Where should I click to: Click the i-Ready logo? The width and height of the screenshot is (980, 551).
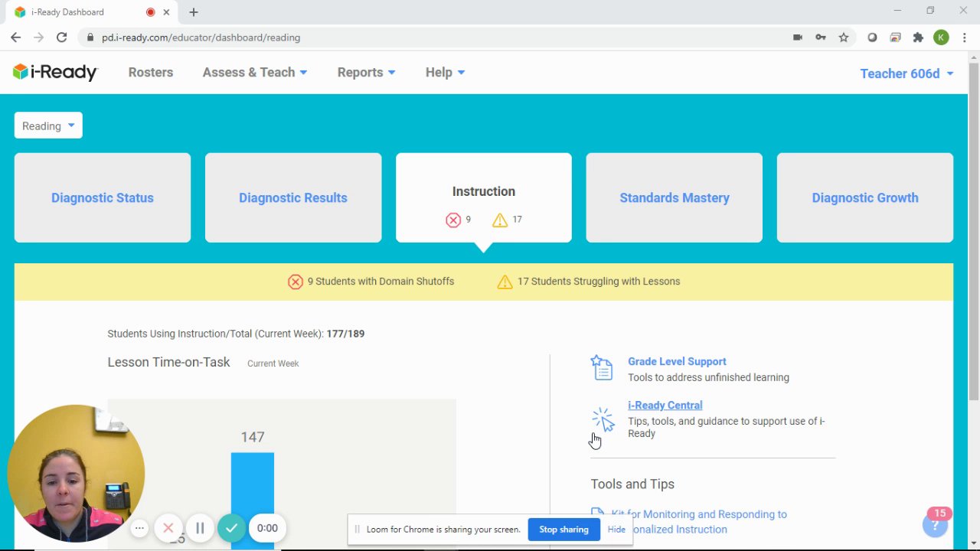click(55, 72)
